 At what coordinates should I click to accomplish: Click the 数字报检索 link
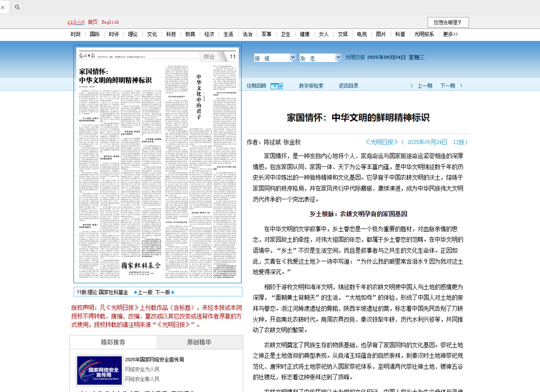(x=311, y=86)
